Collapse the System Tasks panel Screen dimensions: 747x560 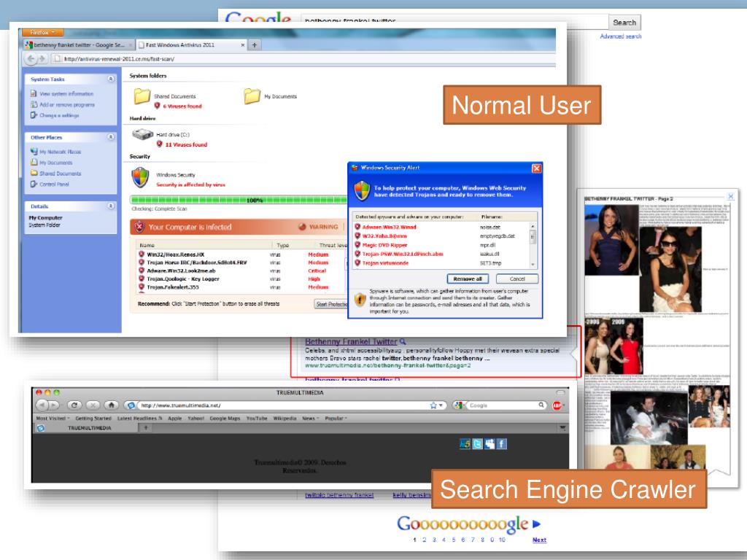tap(111, 79)
